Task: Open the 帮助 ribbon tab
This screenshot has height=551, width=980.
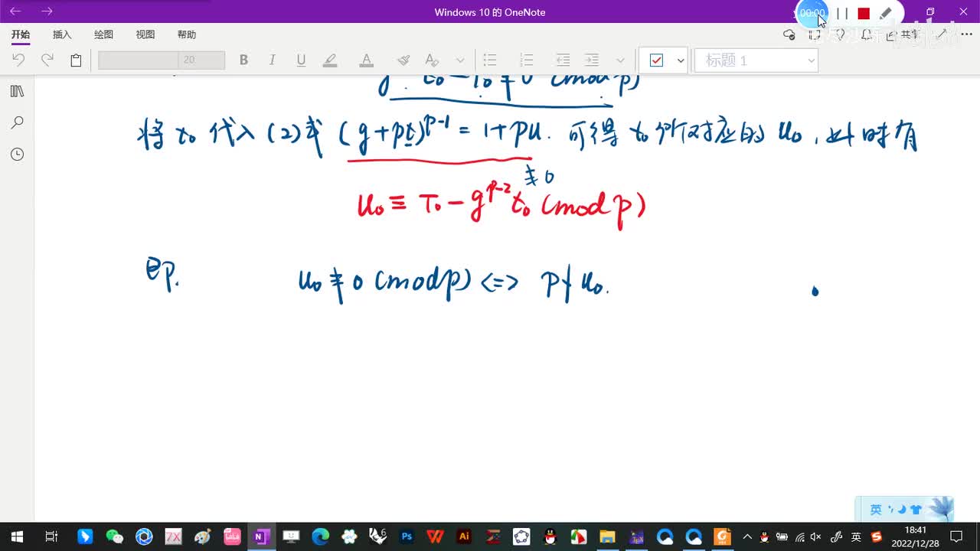Action: [x=187, y=34]
